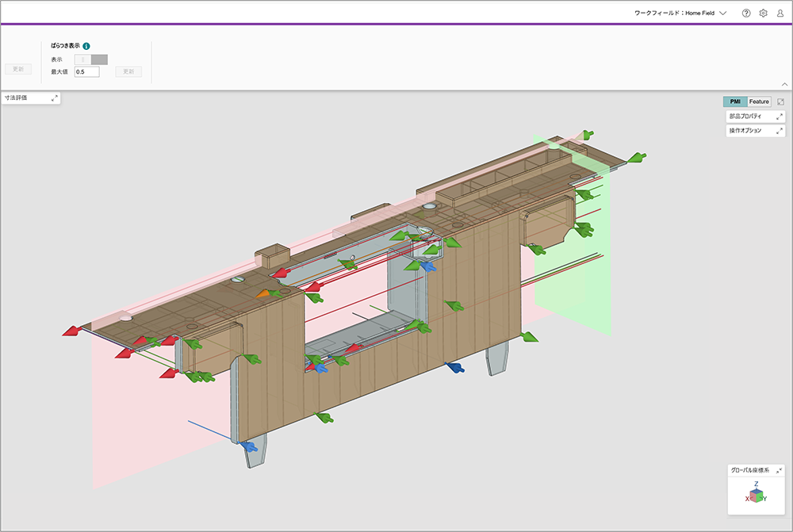Screen dimensions: 793x532
Task: Click the 更新 button beside 最大値 field
Action: pyautogui.click(x=128, y=71)
